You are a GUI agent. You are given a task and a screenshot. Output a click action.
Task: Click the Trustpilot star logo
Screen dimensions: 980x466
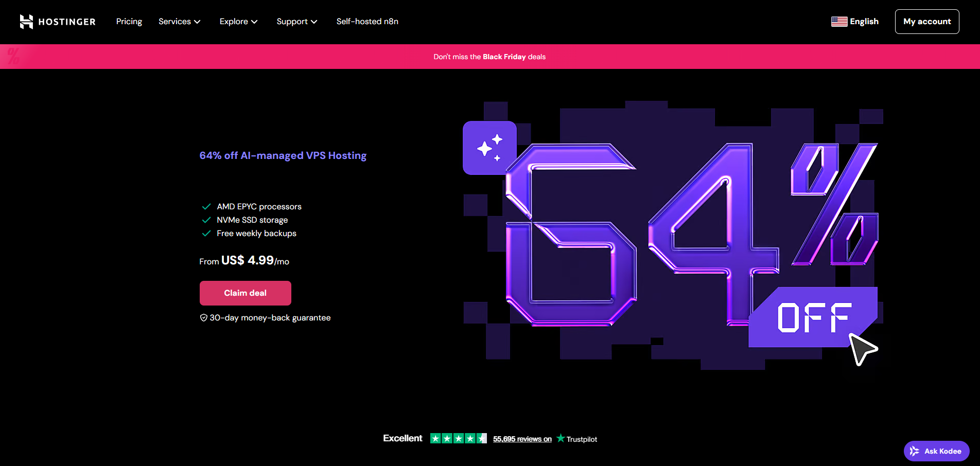(561, 438)
